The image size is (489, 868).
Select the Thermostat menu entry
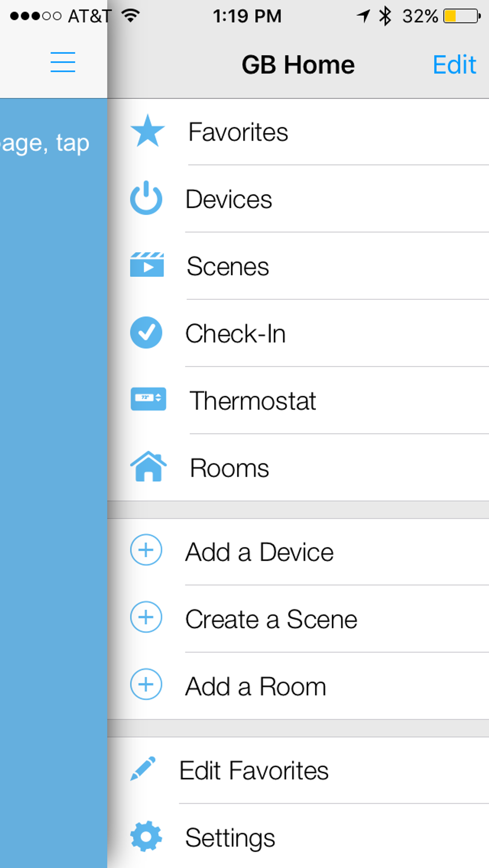point(251,401)
